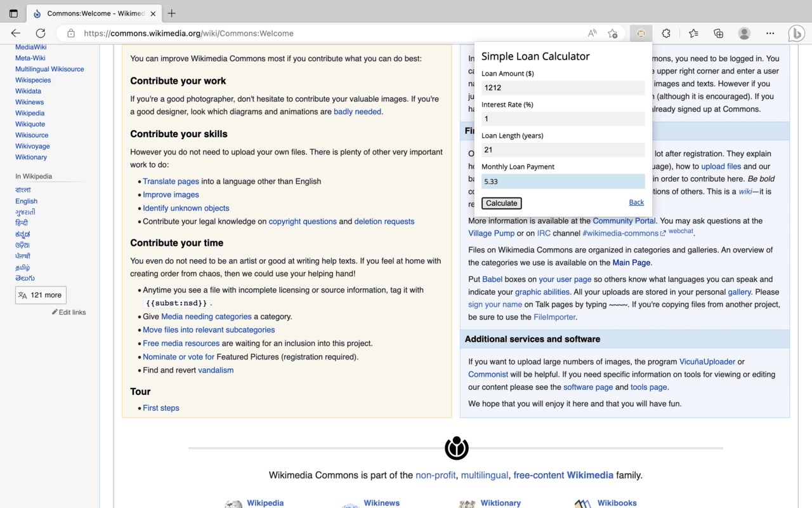This screenshot has height=508, width=812.
Task: Open the Favorites list icon
Action: click(x=693, y=33)
